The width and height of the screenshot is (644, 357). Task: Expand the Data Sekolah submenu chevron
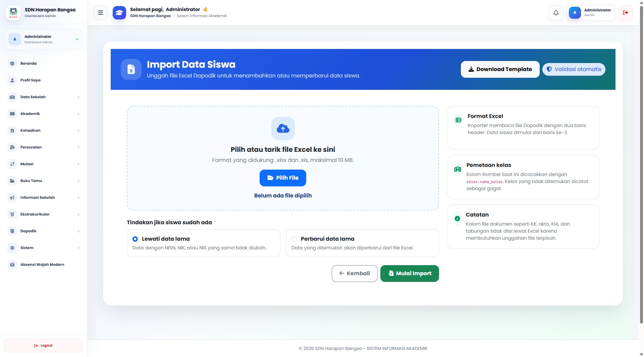click(x=78, y=97)
